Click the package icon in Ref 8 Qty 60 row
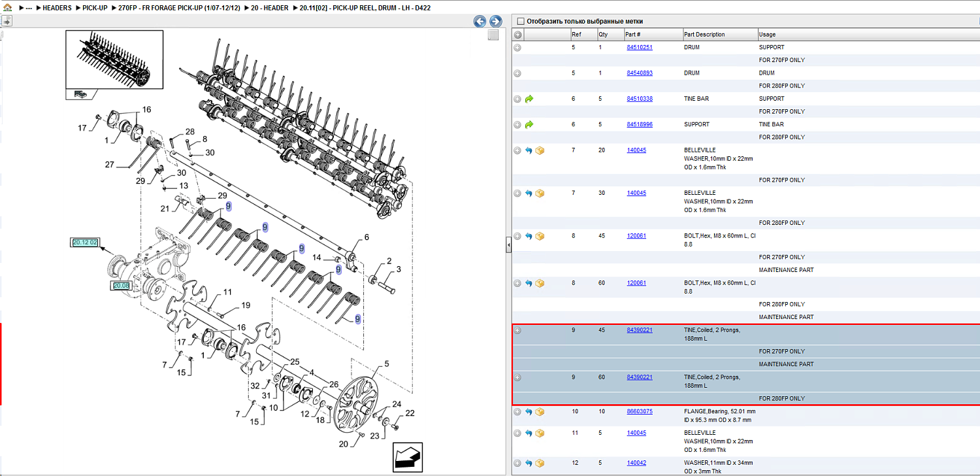This screenshot has width=980, height=476. point(540,283)
